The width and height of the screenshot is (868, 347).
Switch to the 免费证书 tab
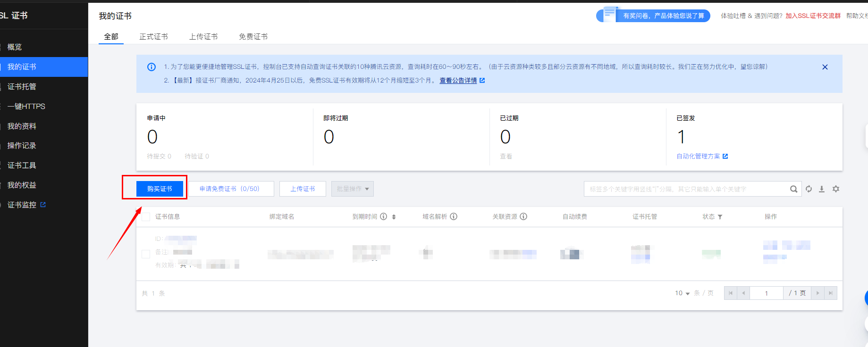[253, 37]
